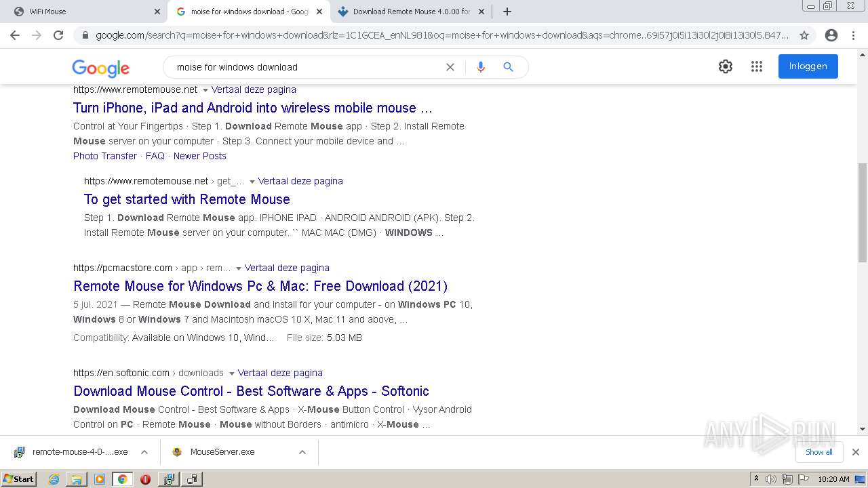This screenshot has width=868, height=488.
Task: Click the Chrome taskbar button
Action: 122,479
